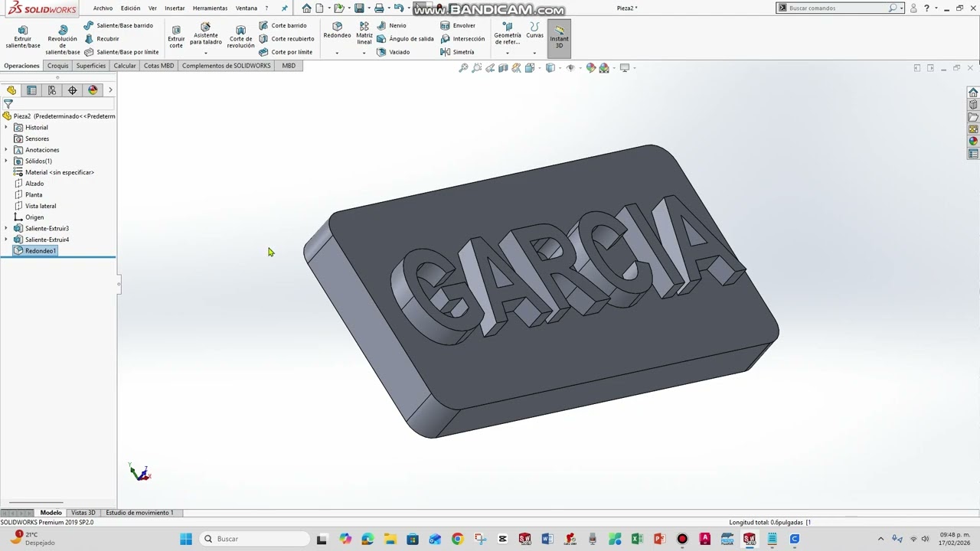This screenshot has width=980, height=551.
Task: Open the Cotas MBD tab
Action: point(158,66)
